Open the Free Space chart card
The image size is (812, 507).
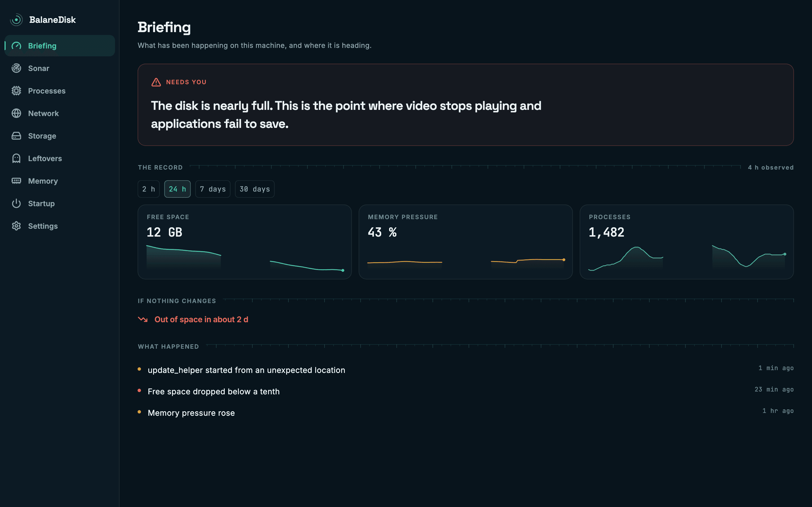point(245,242)
